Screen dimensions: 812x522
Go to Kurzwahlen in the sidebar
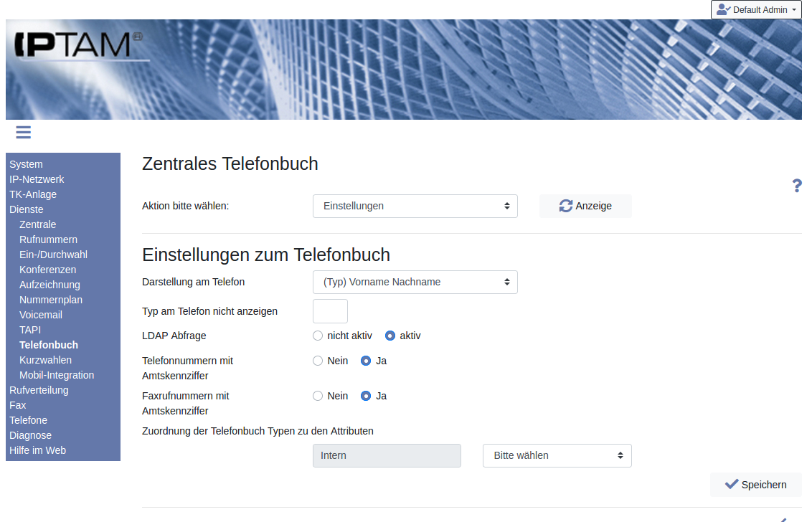[45, 360]
